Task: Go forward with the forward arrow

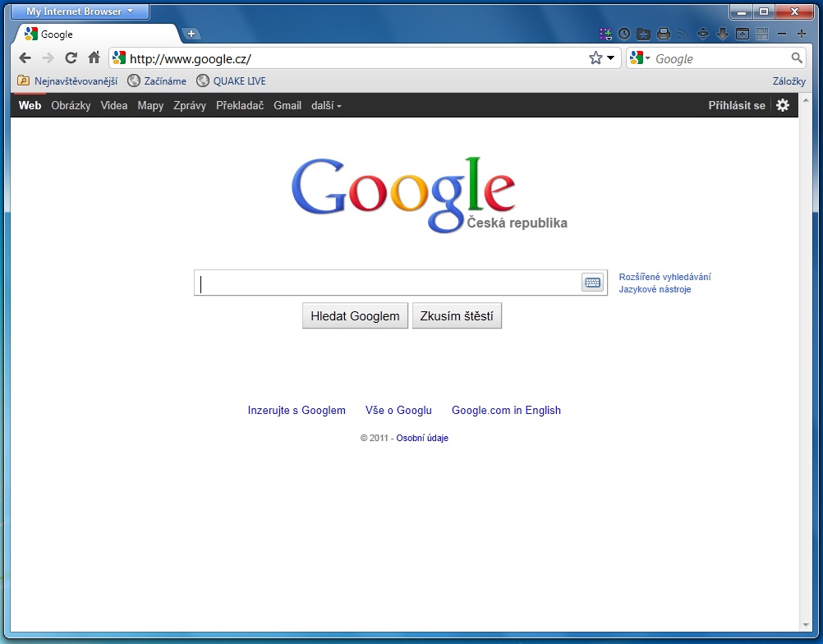Action: 48,58
